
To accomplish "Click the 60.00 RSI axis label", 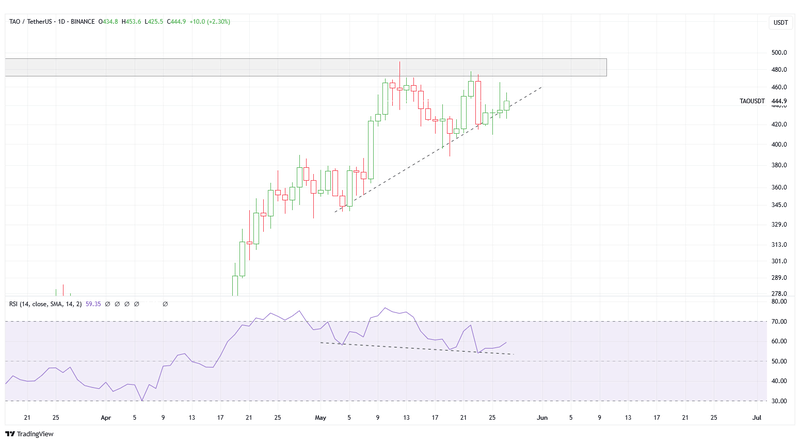I will (x=779, y=341).
